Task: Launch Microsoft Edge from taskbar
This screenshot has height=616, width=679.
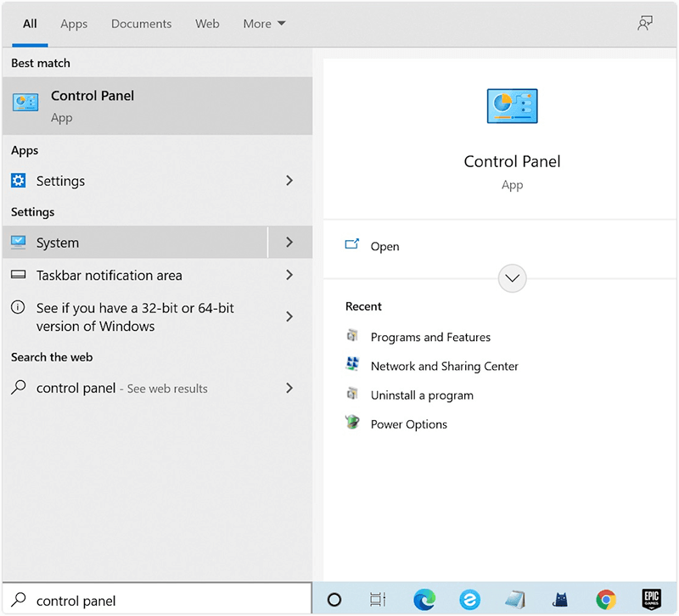Action: coord(424,600)
